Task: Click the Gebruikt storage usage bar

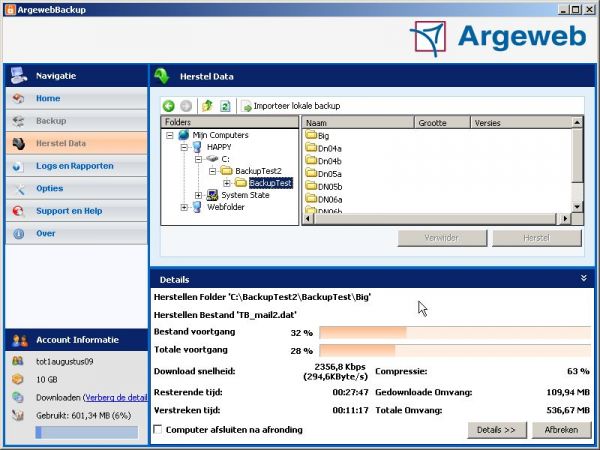Action: click(x=86, y=432)
